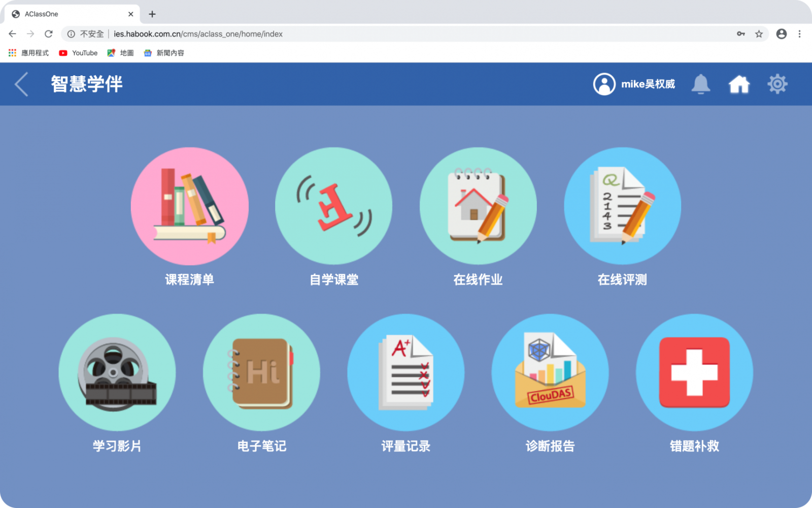Open a new browser tab
Screen dimensions: 812x508
(152, 14)
